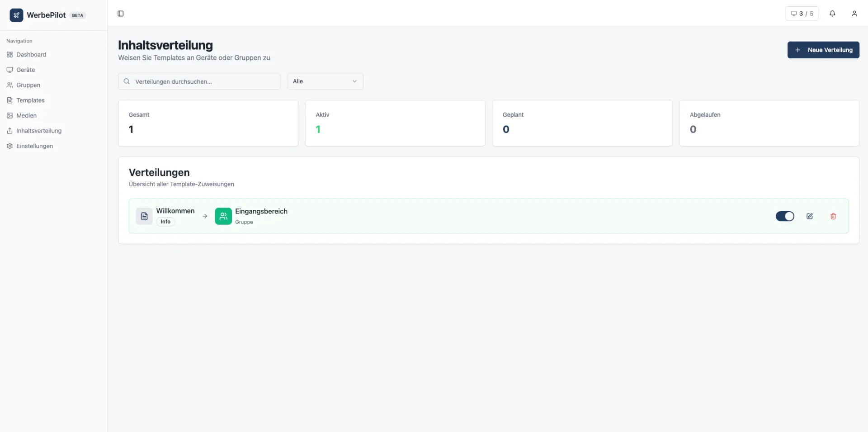Viewport: 868px width, 432px height.
Task: Click the Geplant statistics card
Action: (582, 123)
